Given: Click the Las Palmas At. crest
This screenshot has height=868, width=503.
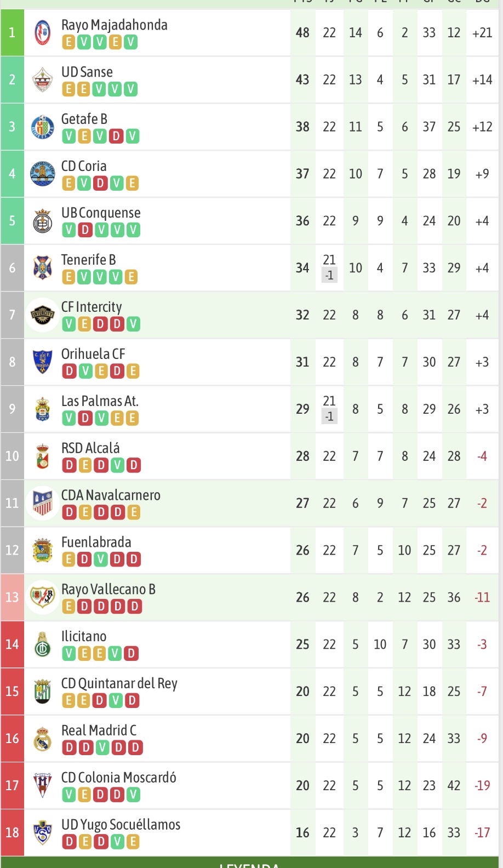Looking at the screenshot, I should coord(42,409).
